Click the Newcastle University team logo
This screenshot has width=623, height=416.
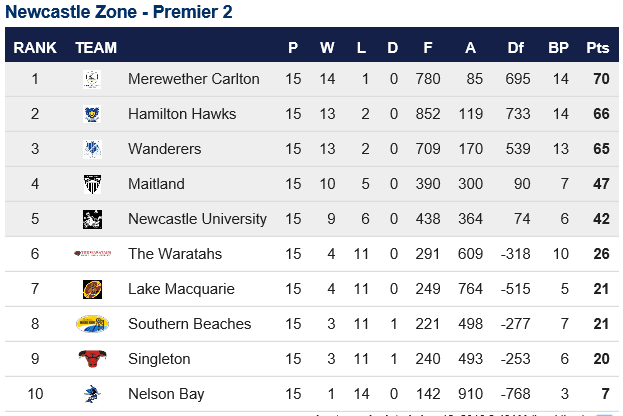[92, 219]
